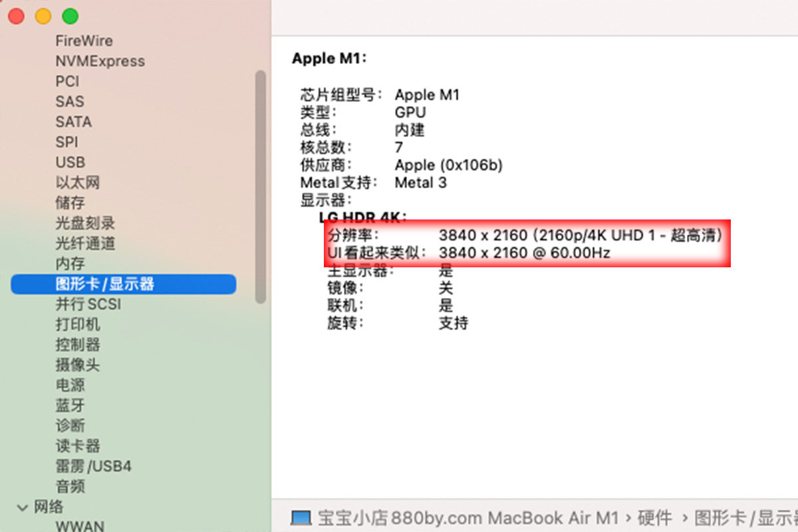Viewport: 798px width, 532px height.
Task: Open 雷雳/USB4 in the sidebar
Action: [93, 467]
